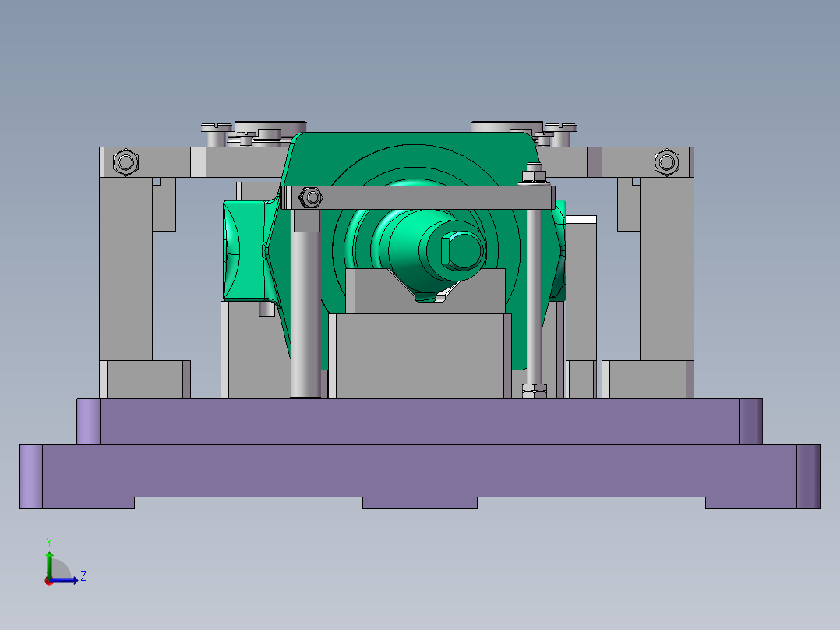The width and height of the screenshot is (840, 630).
Task: Click the purple bottom mounting slab
Action: tap(421, 476)
